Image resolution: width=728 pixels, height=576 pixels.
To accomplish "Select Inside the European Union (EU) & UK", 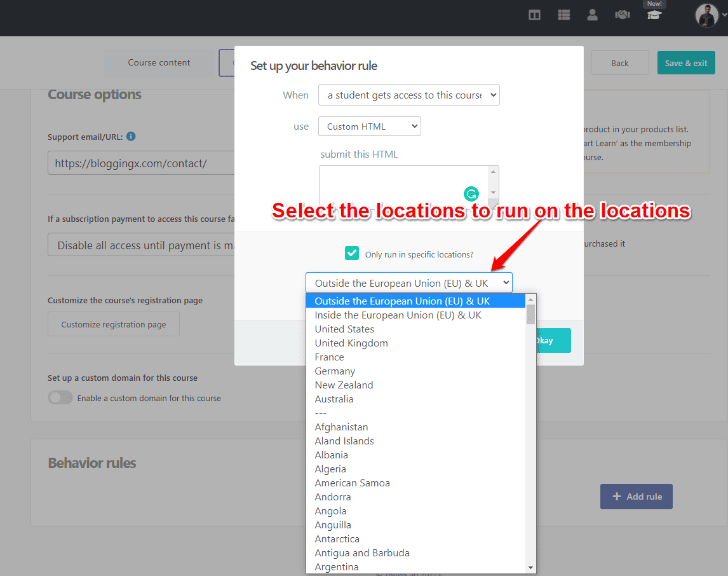I will tap(415, 315).
